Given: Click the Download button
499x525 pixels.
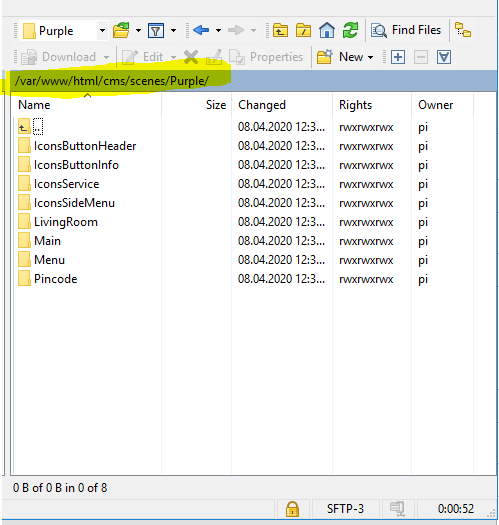Looking at the screenshot, I should pyautogui.click(x=59, y=57).
